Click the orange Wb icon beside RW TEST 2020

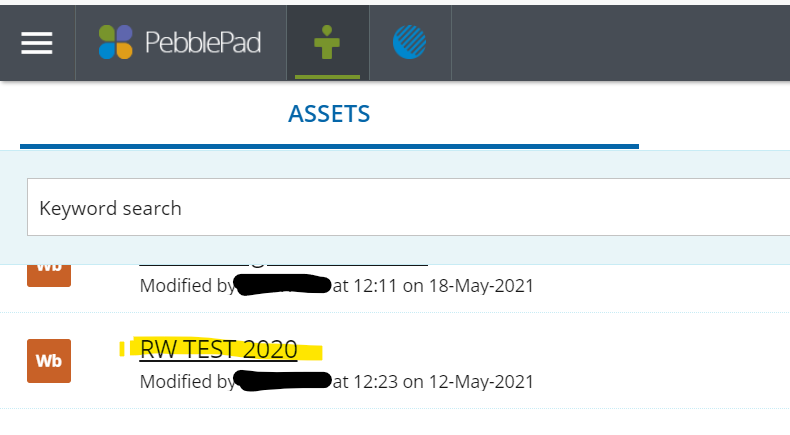coord(49,361)
